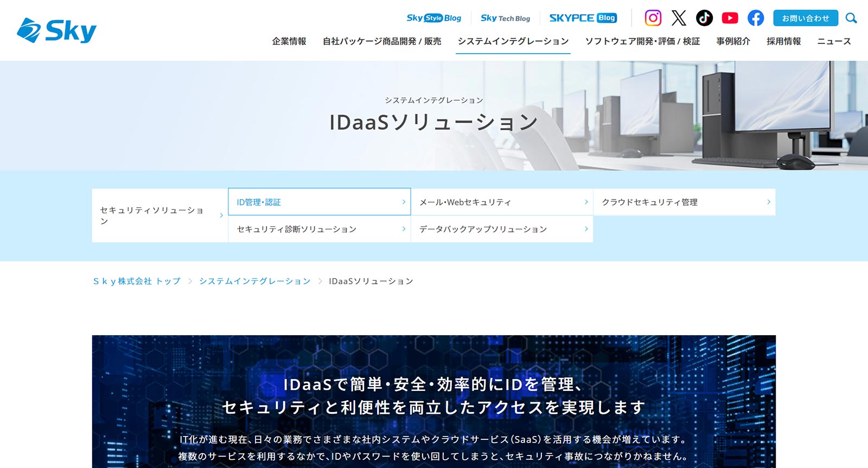This screenshot has width=868, height=468.
Task: Open the セキュリティ診断ソリューション item
Action: 320,229
